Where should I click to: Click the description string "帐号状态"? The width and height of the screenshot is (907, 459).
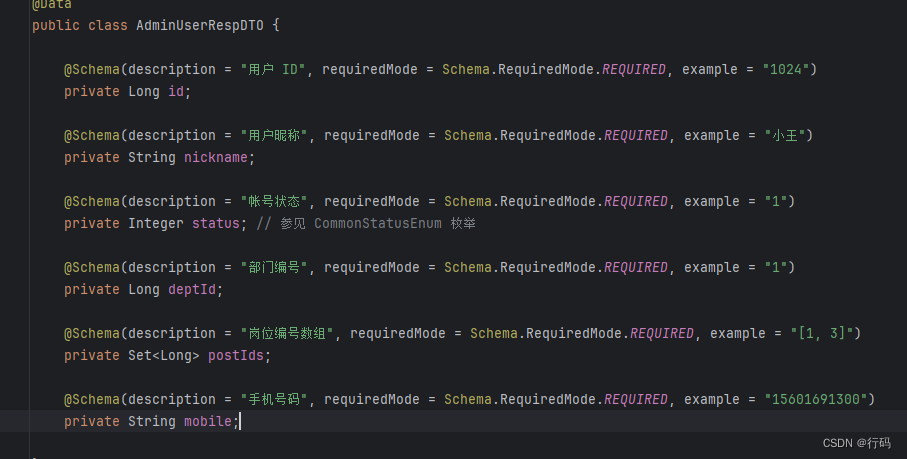tap(274, 201)
